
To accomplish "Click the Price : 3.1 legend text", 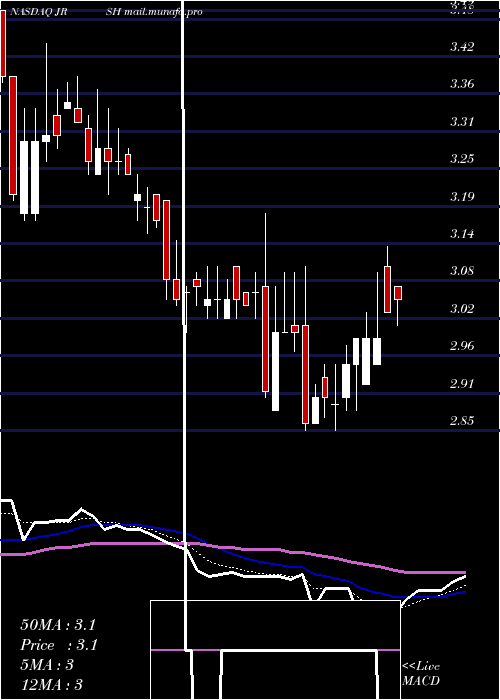I will [59, 645].
